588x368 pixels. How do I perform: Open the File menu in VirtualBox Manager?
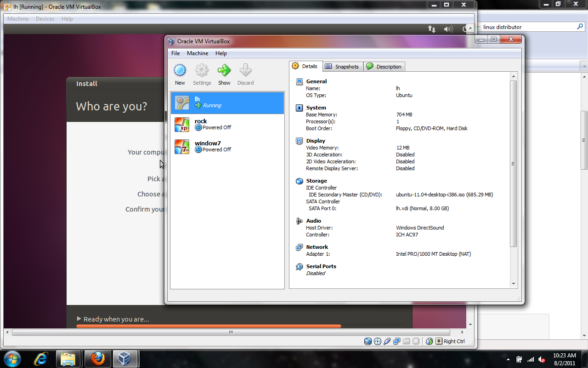[175, 53]
